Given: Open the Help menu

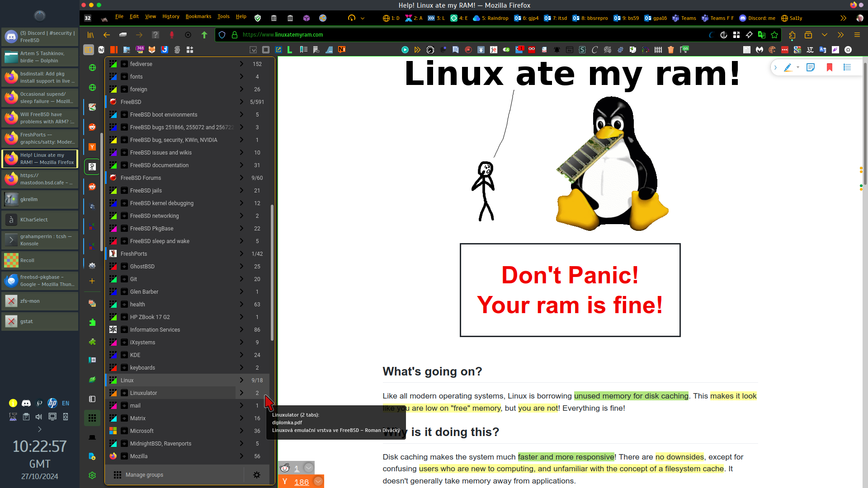Looking at the screenshot, I should (241, 17).
